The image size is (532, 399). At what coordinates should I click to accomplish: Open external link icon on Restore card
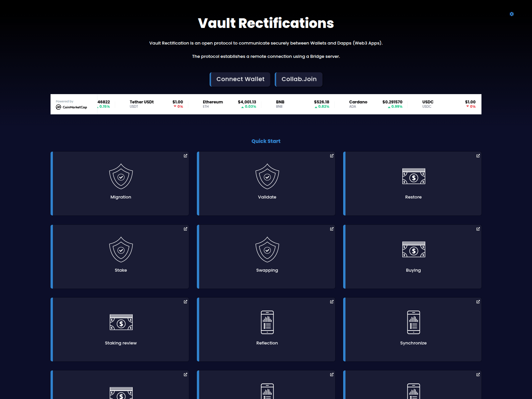point(478,156)
